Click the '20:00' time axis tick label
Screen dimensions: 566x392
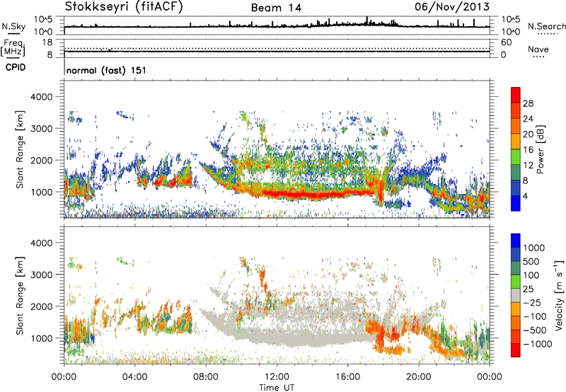coord(419,377)
